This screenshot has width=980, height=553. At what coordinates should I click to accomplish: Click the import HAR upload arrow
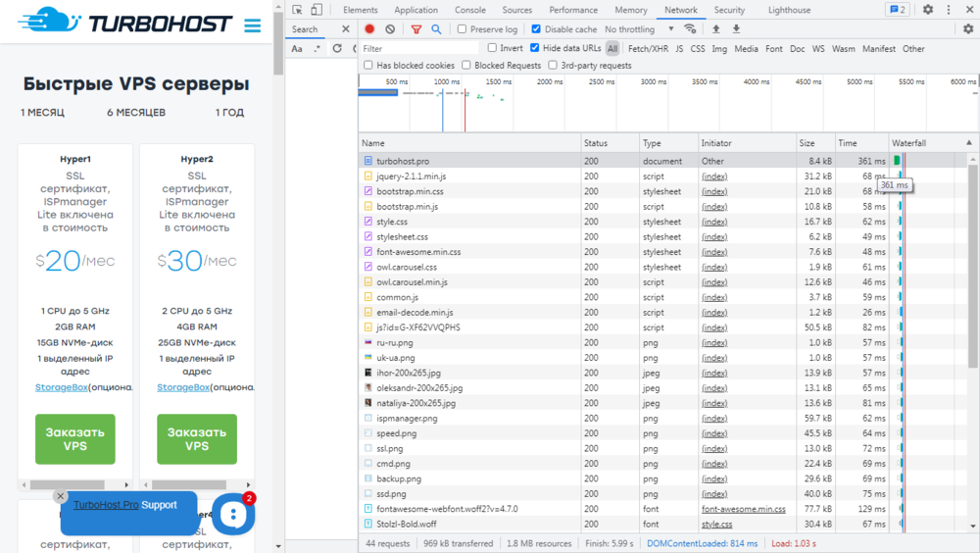pos(716,29)
